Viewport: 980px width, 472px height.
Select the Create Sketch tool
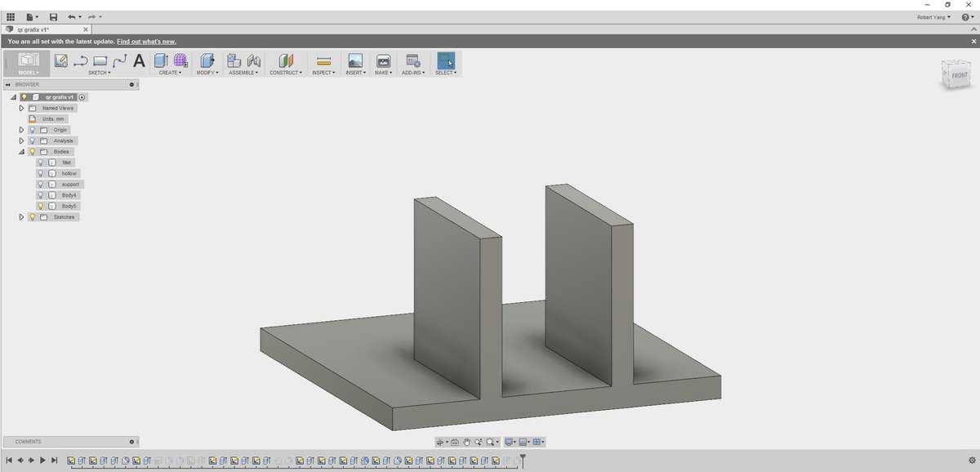point(60,60)
